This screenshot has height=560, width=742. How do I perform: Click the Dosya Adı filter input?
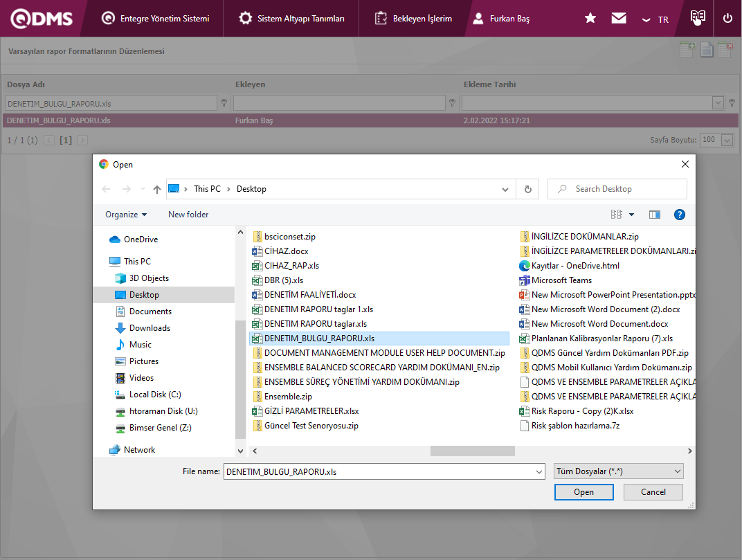coord(111,103)
